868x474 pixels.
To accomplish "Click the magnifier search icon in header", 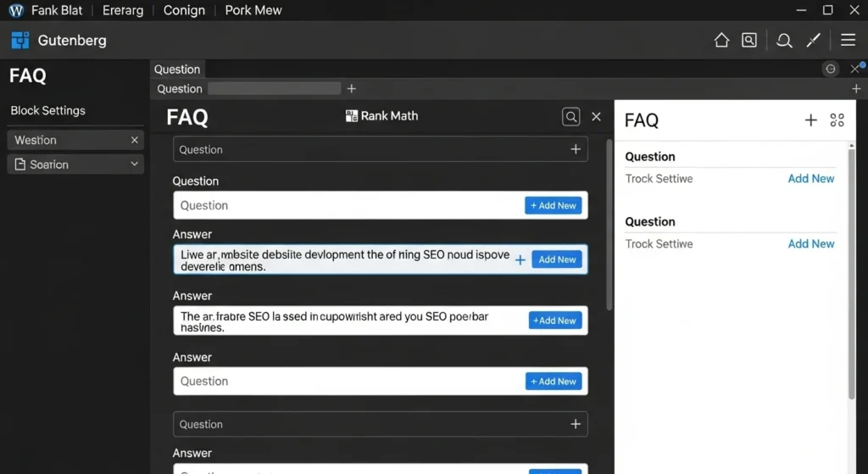I will (784, 41).
